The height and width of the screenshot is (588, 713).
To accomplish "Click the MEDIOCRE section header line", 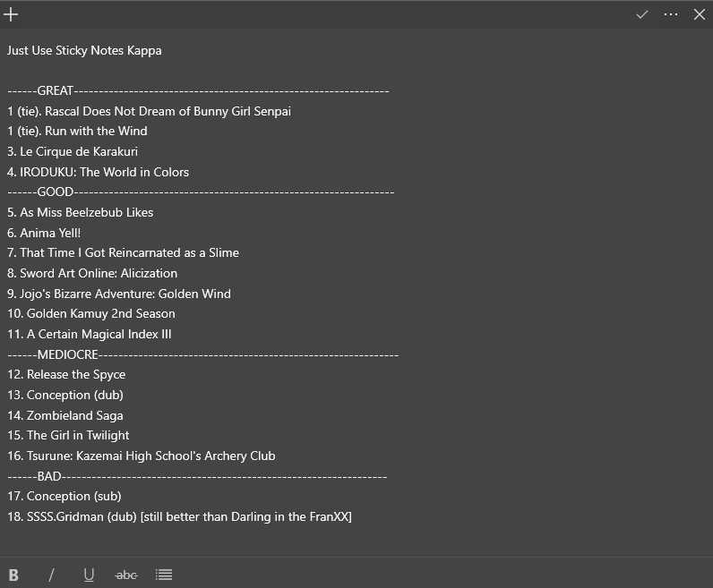I will 202,355.
